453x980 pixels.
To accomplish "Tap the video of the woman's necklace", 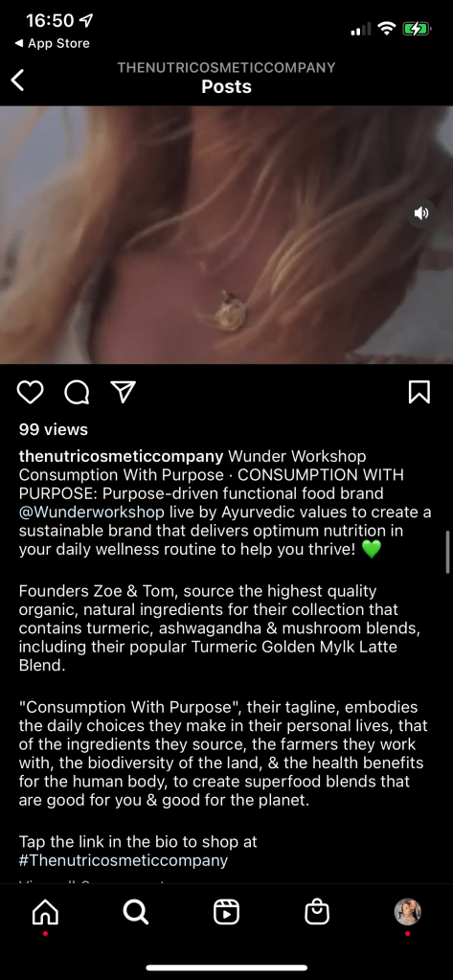I will pyautogui.click(x=226, y=235).
